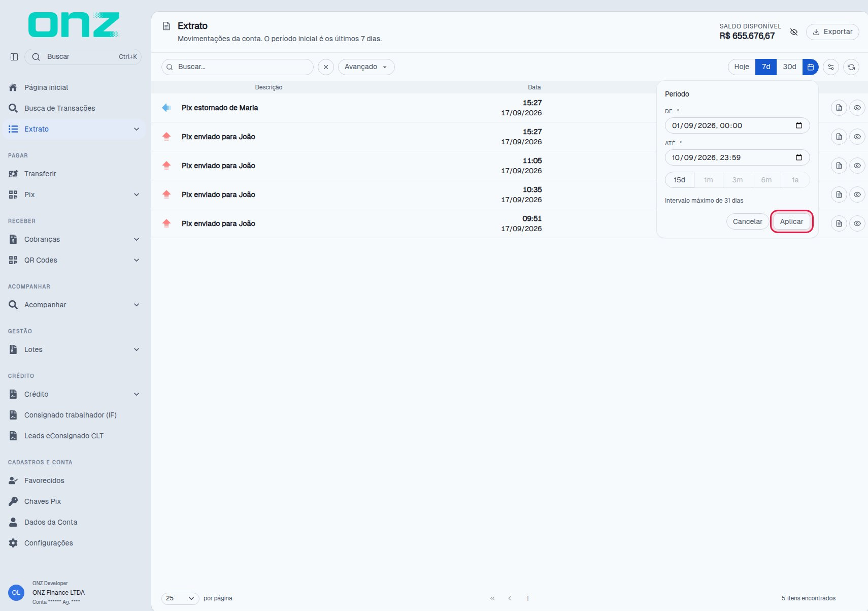
Task: Toggle the sidebar collapse icon
Action: 14,57
